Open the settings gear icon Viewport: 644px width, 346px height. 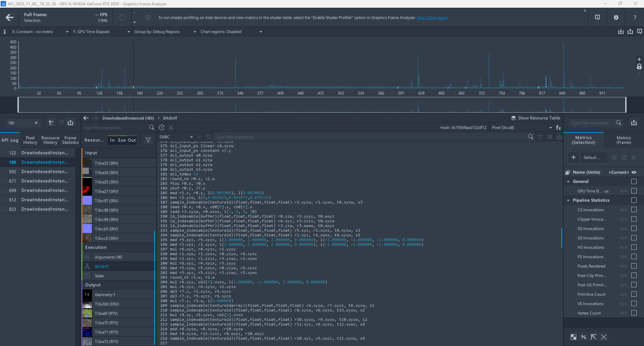pos(616,17)
